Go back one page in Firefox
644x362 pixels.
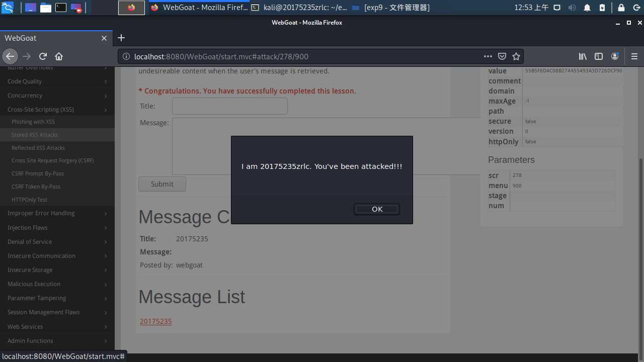tap(10, 56)
